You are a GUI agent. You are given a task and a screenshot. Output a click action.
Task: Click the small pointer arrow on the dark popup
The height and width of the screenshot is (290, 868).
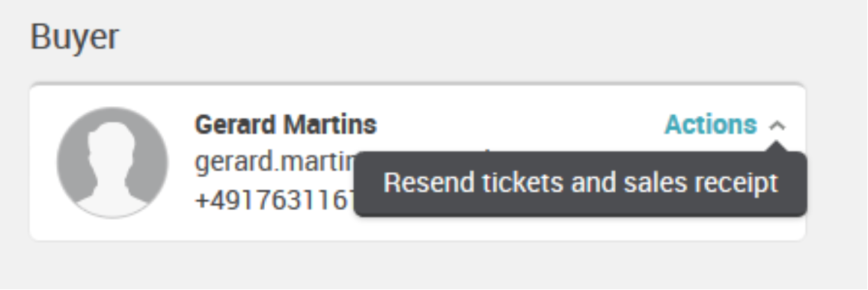pos(777,146)
